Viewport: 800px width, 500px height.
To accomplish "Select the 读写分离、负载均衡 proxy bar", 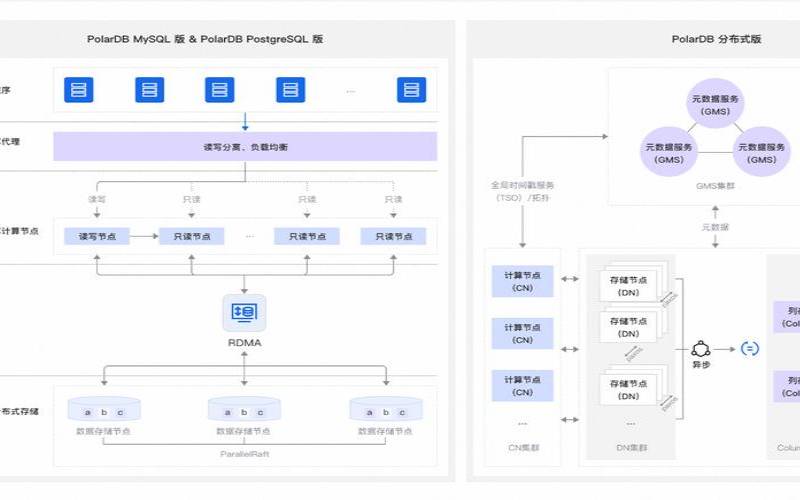I will click(245, 147).
